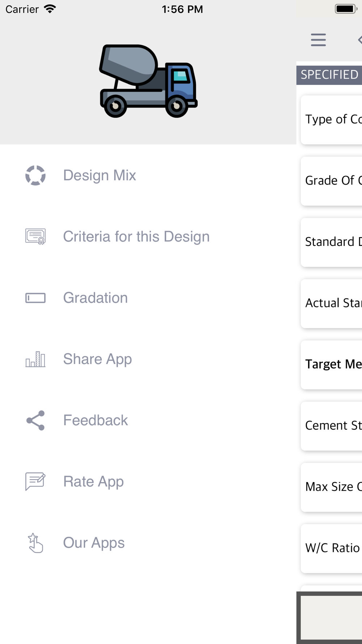Click the certificate icon beside Criteria for this Design
This screenshot has width=362, height=644.
(x=35, y=237)
